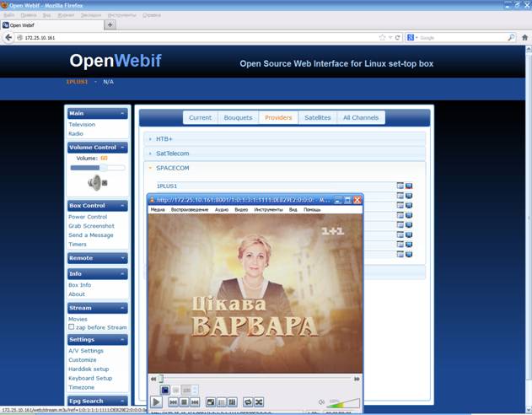Open VLC Видео menu
532x415 pixels.
click(x=241, y=210)
